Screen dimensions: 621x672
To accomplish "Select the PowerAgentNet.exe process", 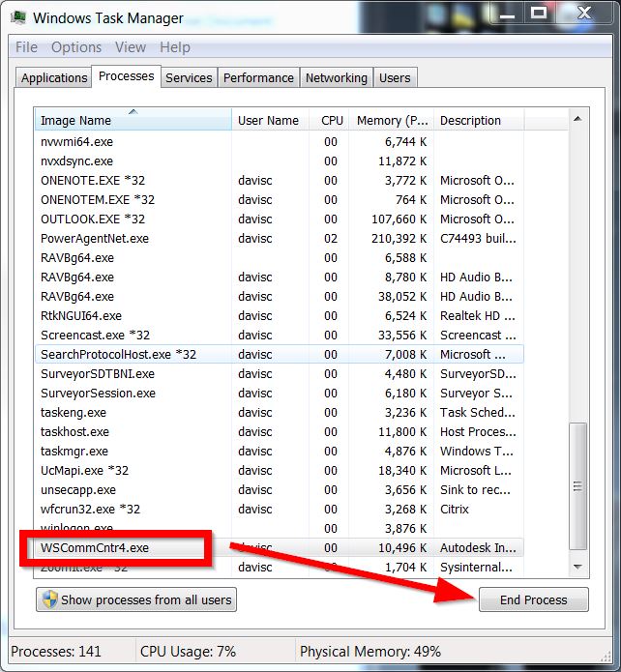I will tap(280, 238).
